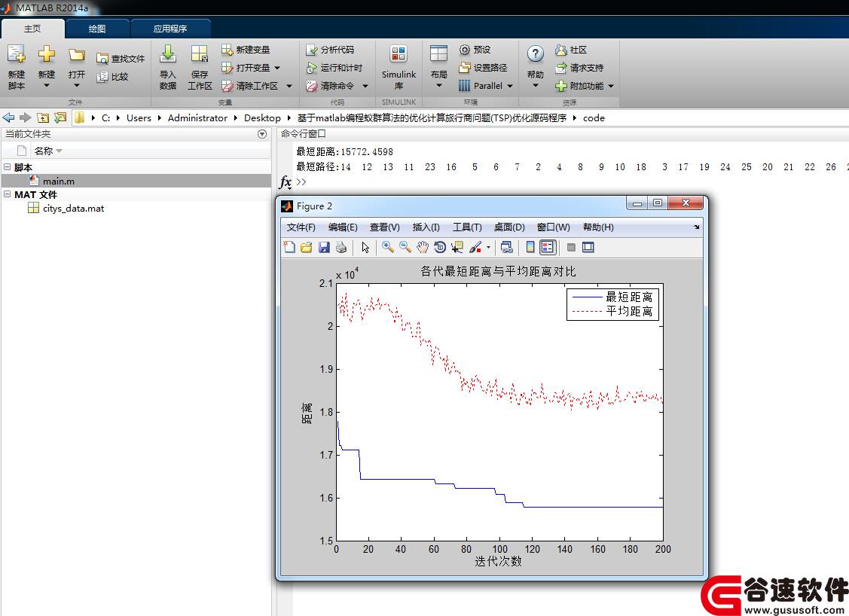Click the back arrow in address bar

(8, 117)
